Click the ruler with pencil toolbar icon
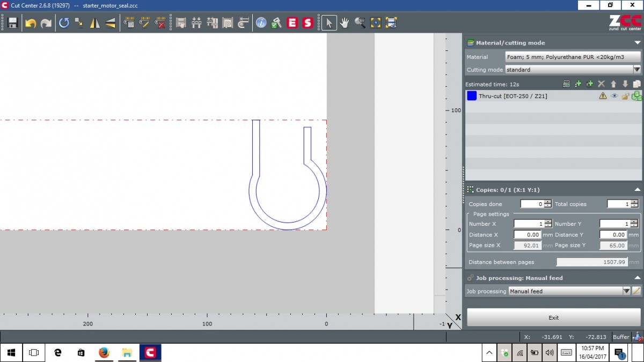Screen dimensions: 644x362 (144, 23)
